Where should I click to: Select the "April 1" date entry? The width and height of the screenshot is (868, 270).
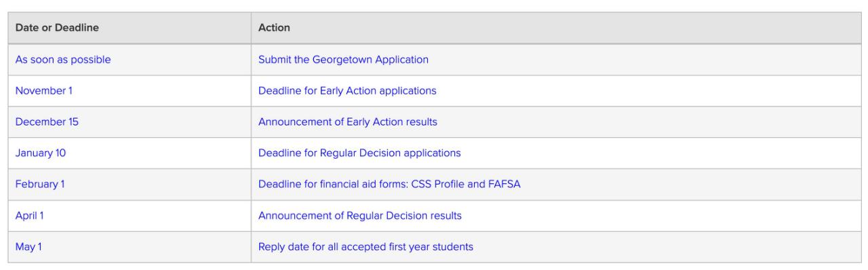pos(30,216)
